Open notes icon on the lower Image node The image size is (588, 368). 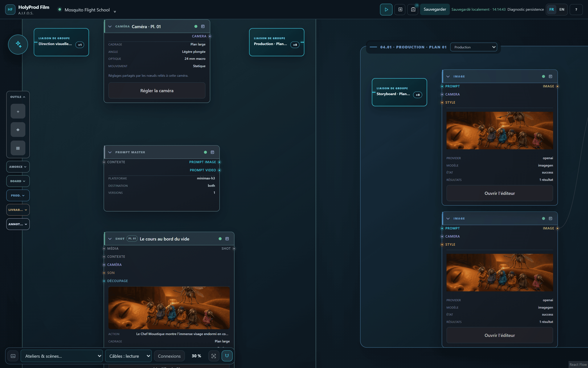point(551,219)
